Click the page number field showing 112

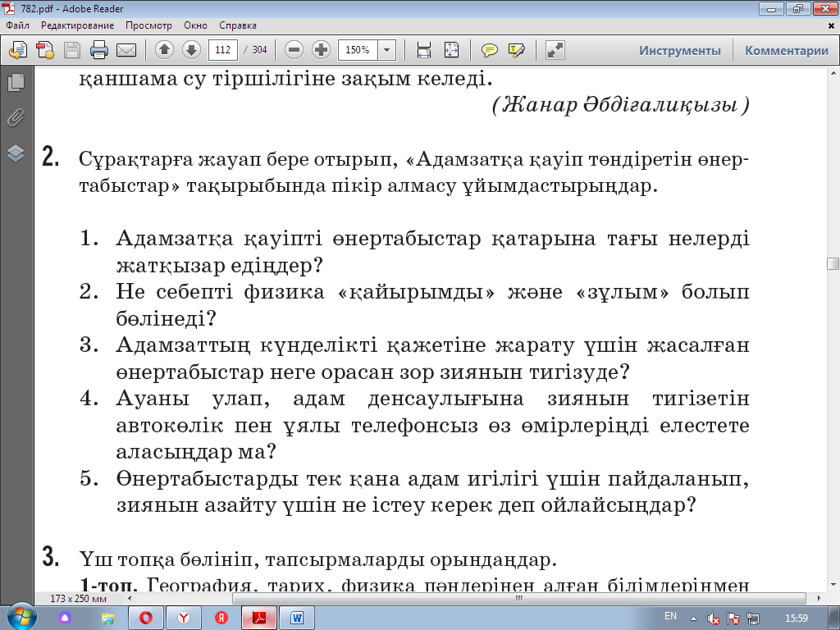tap(223, 50)
